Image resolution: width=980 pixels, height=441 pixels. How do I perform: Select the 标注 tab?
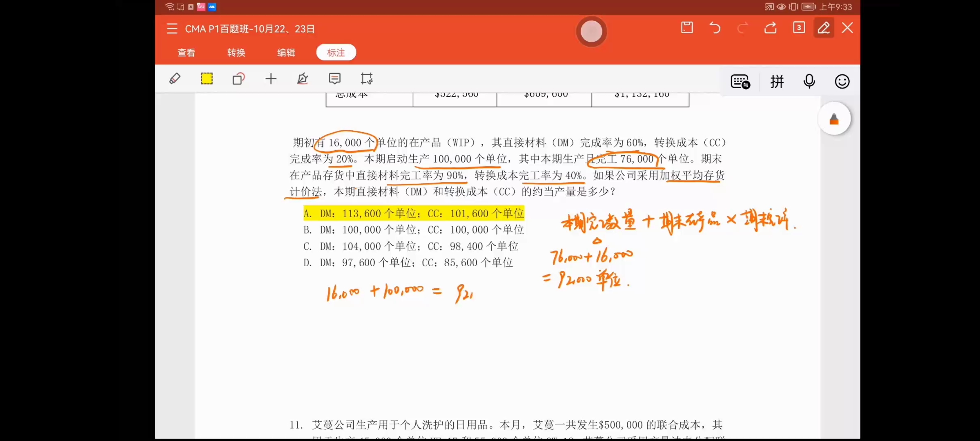click(x=336, y=53)
